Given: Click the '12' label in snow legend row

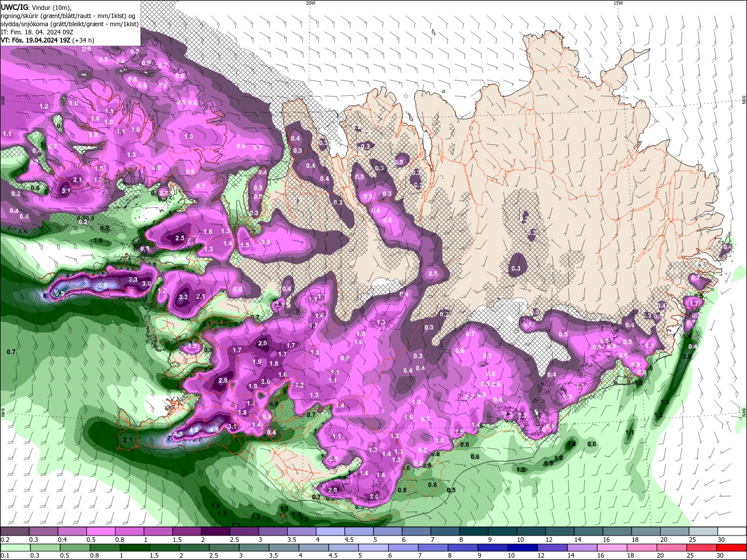Looking at the screenshot, I should tap(549, 540).
